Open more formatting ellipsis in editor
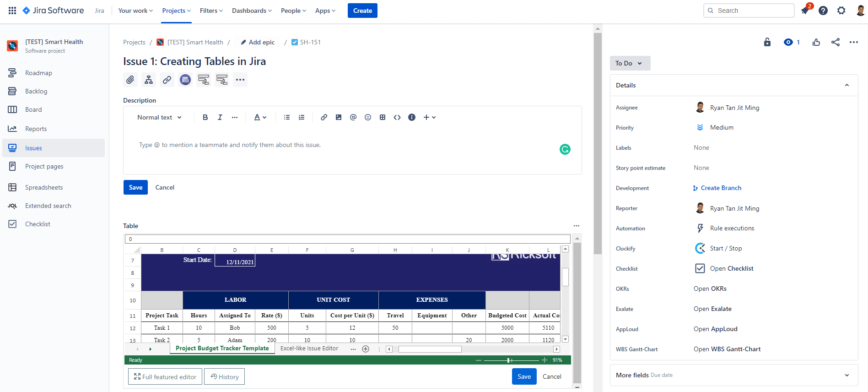 pos(235,117)
